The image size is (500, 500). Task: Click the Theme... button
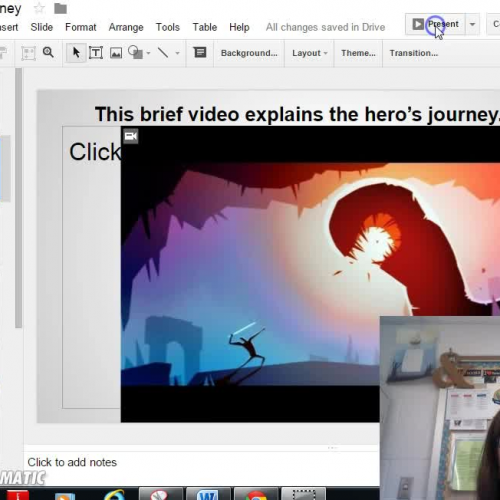point(358,53)
